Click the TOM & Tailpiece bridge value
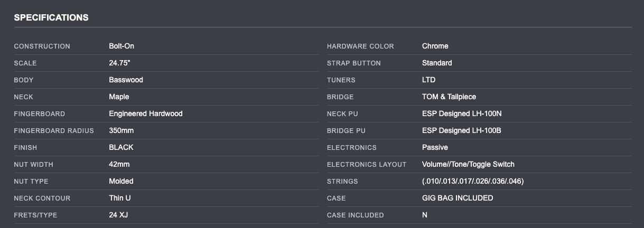This screenshot has height=228, width=644. point(449,97)
